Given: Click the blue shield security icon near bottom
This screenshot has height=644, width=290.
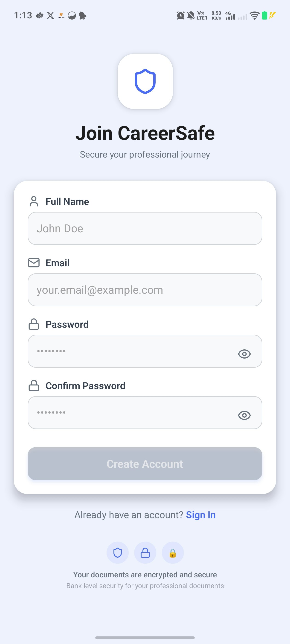Looking at the screenshot, I should 118,553.
